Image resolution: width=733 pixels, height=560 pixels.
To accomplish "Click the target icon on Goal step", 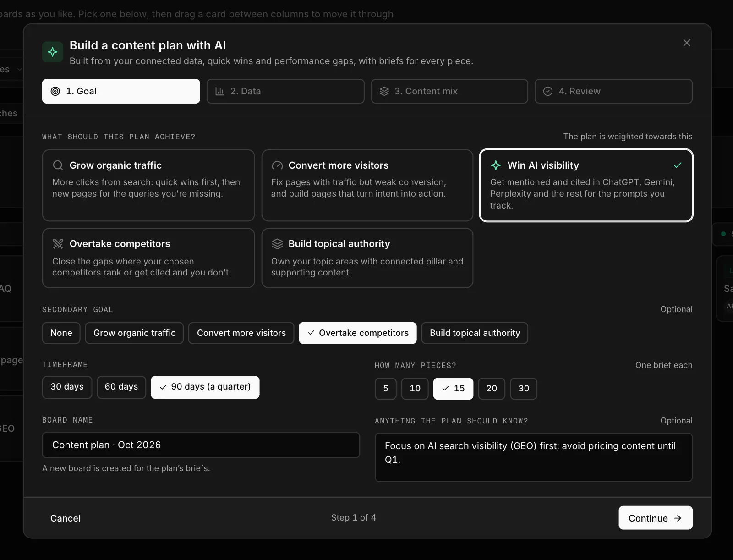I will [x=55, y=91].
